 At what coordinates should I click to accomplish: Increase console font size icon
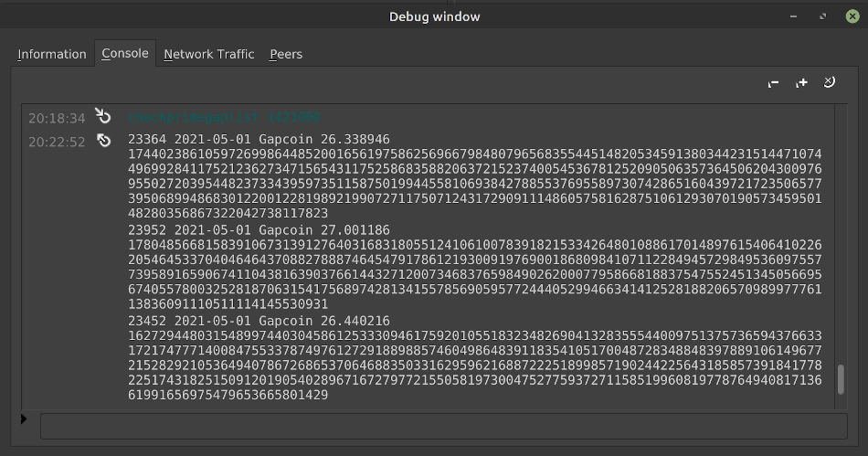coord(801,83)
